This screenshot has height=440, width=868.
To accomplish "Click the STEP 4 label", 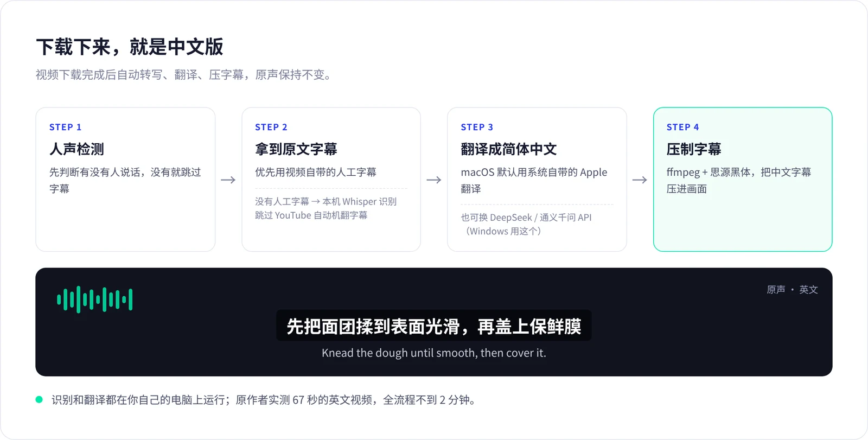I will (682, 127).
